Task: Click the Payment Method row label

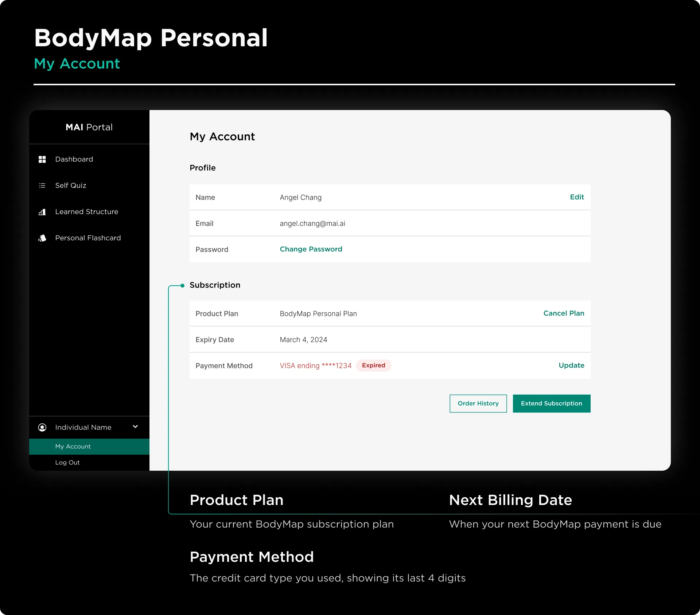Action: [224, 366]
